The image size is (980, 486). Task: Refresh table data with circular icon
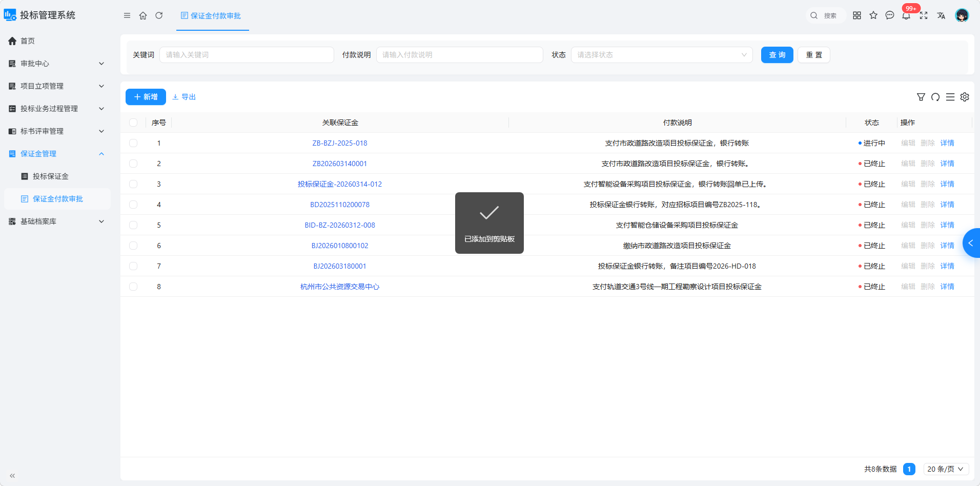coord(935,97)
